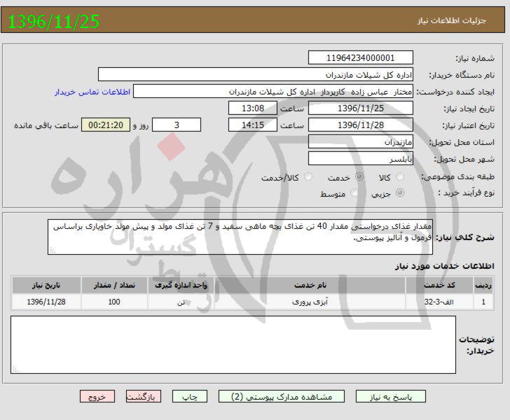The image size is (510, 420).
Task: Select the متوسط purchase type radio
Action: click(354, 192)
